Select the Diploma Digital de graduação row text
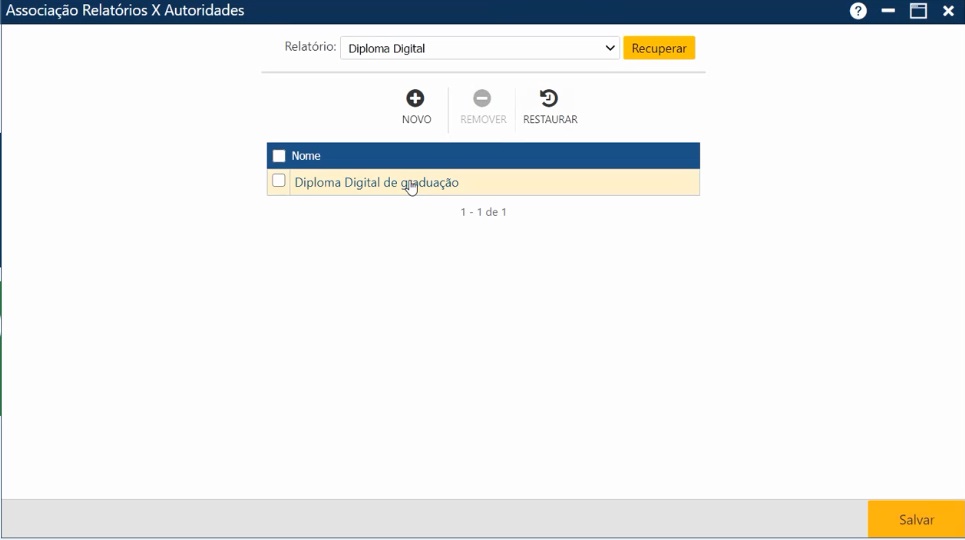Viewport: 965px width, 540px height. [x=376, y=183]
